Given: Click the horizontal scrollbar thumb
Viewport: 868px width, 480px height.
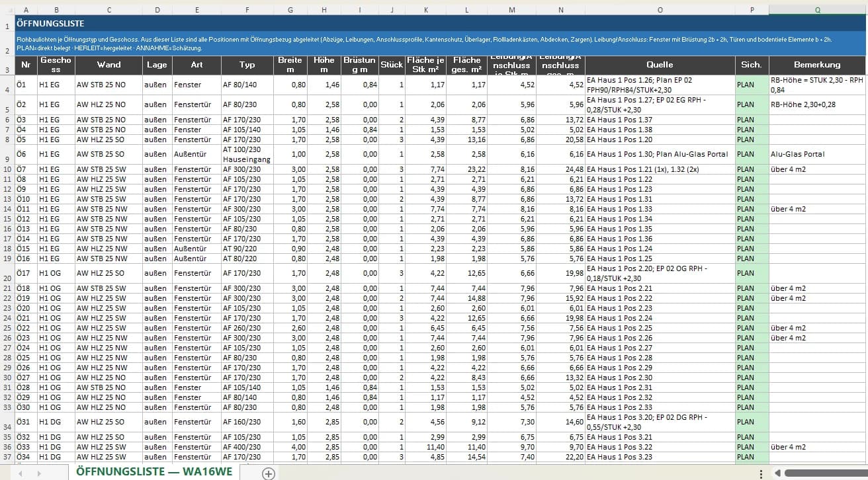Looking at the screenshot, I should click(x=826, y=473).
